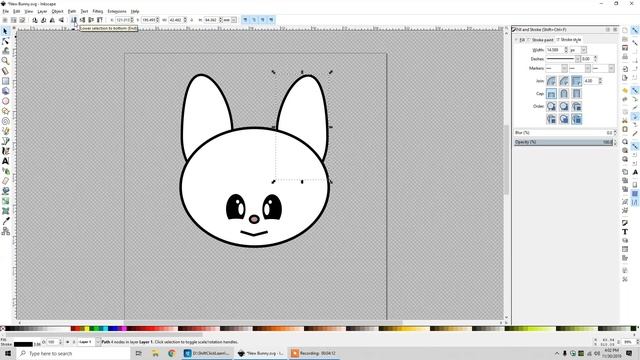Select the Pencil freehand tool
640x360 pixels.
click(x=5, y=131)
